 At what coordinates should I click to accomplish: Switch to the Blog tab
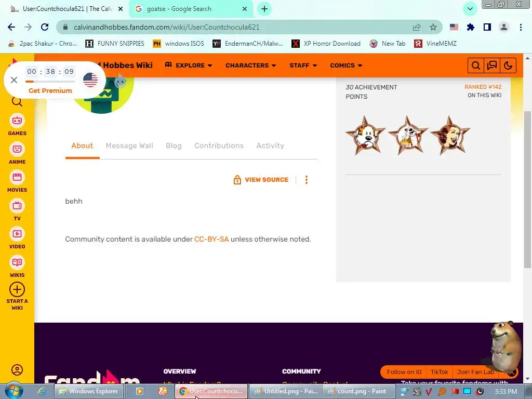tap(174, 146)
